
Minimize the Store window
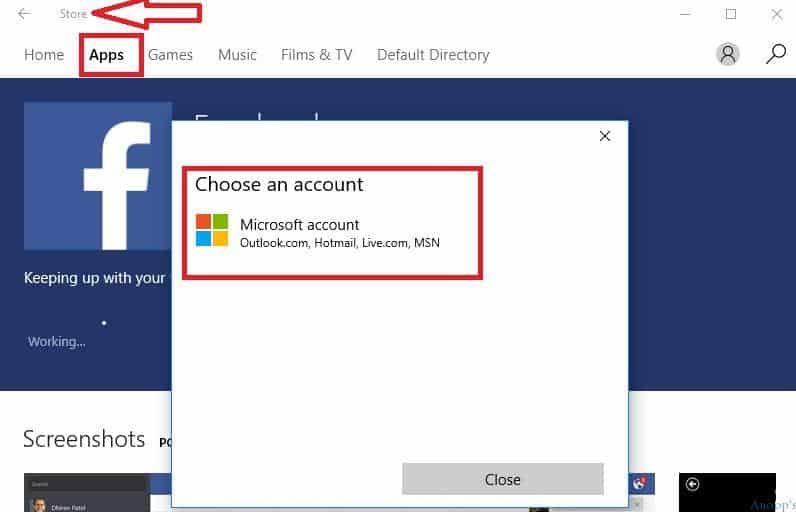click(x=685, y=14)
